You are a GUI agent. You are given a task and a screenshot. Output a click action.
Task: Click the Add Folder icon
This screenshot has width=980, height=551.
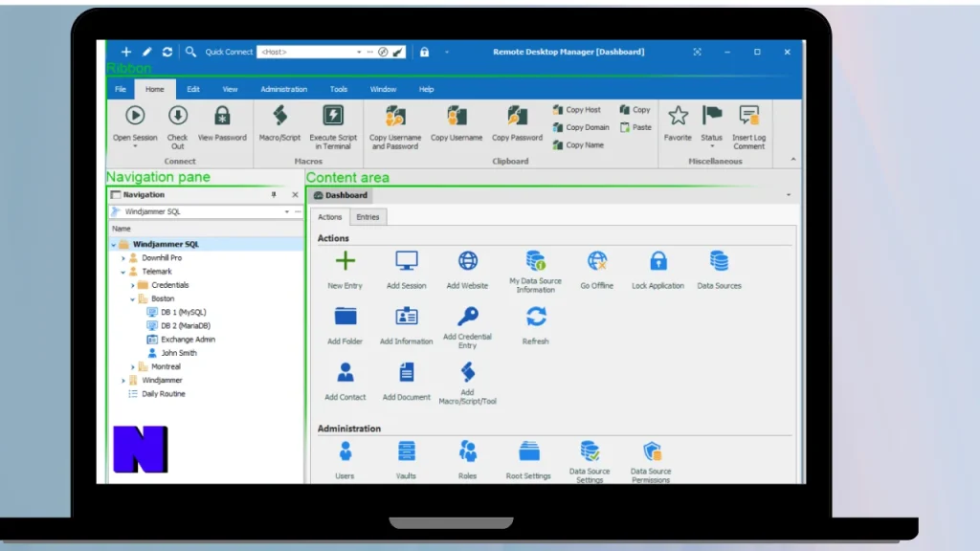tap(345, 317)
